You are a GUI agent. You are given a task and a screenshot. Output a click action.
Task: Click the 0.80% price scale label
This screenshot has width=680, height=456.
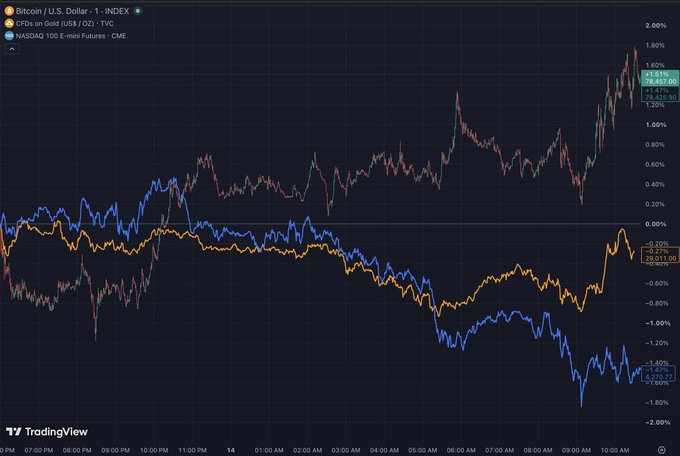coord(655,145)
